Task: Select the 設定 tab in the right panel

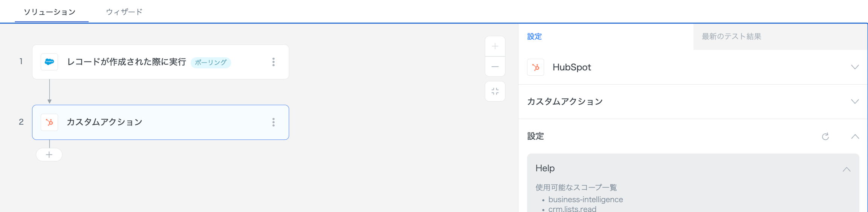Action: [534, 37]
